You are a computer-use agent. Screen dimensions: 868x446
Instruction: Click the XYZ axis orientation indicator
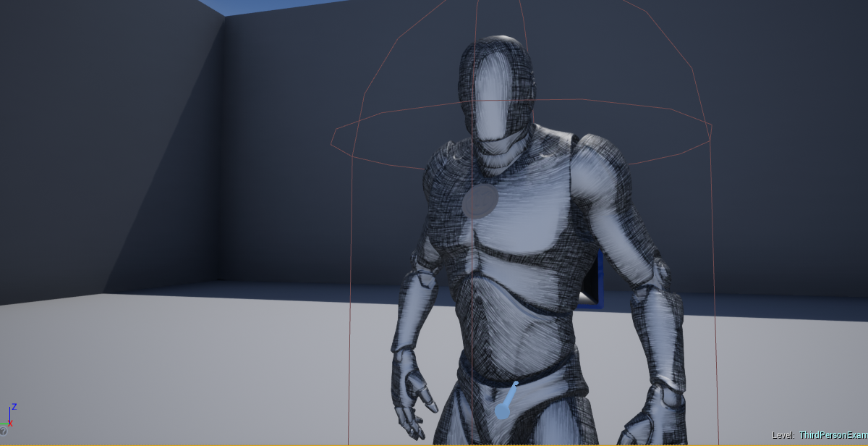10,415
